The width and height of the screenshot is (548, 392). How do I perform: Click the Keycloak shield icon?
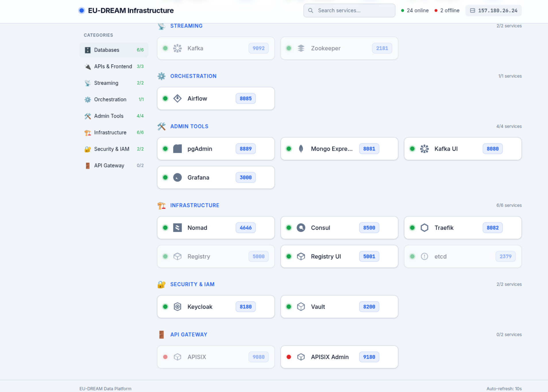point(177,307)
